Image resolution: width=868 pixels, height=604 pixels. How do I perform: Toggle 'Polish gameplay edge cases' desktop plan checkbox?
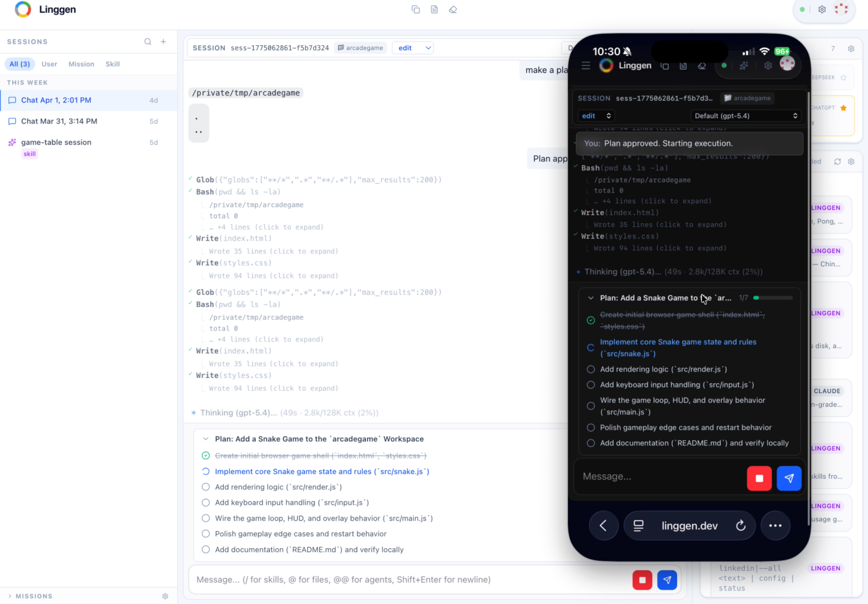(206, 534)
